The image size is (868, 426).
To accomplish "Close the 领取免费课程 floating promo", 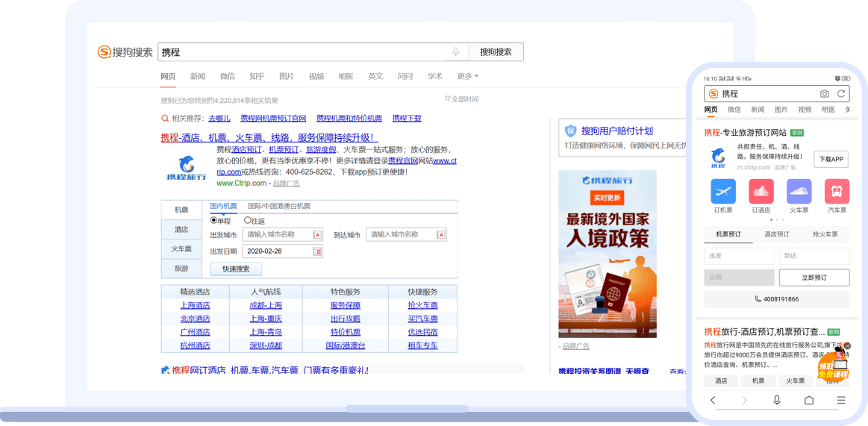I will click(x=847, y=345).
